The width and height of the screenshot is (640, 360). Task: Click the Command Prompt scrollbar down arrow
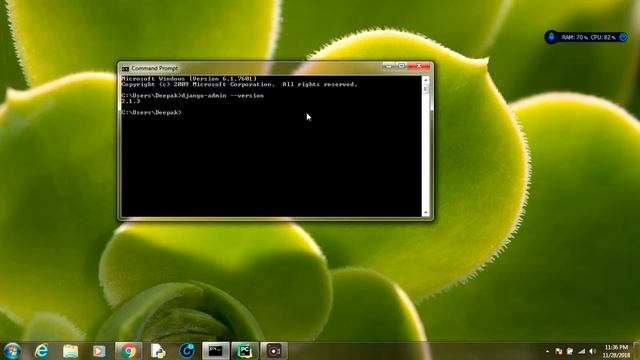coord(426,213)
